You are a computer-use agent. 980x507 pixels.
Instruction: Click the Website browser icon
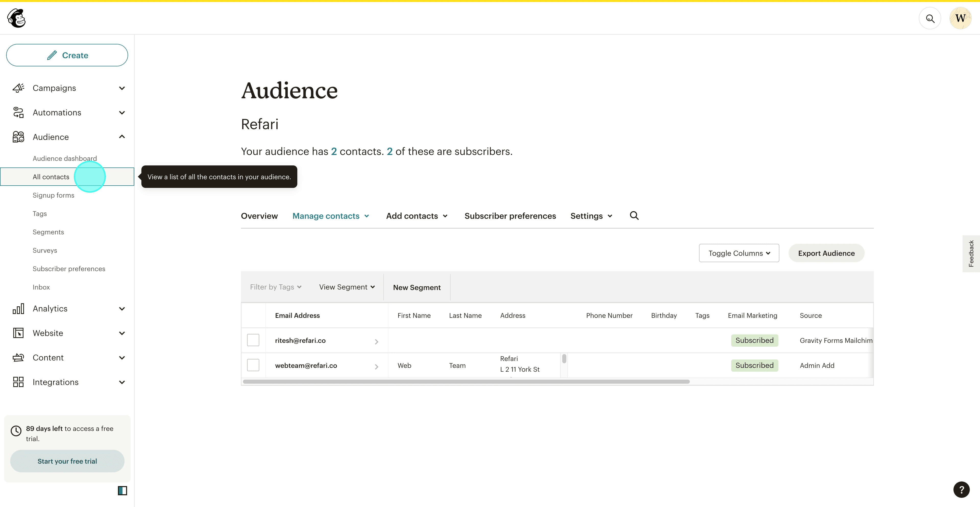(x=18, y=333)
